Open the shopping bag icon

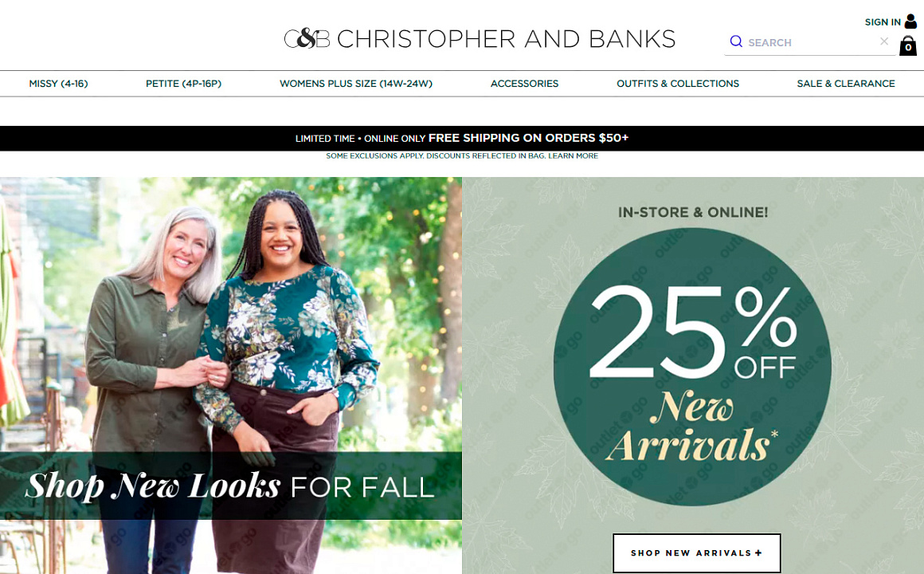click(x=907, y=46)
